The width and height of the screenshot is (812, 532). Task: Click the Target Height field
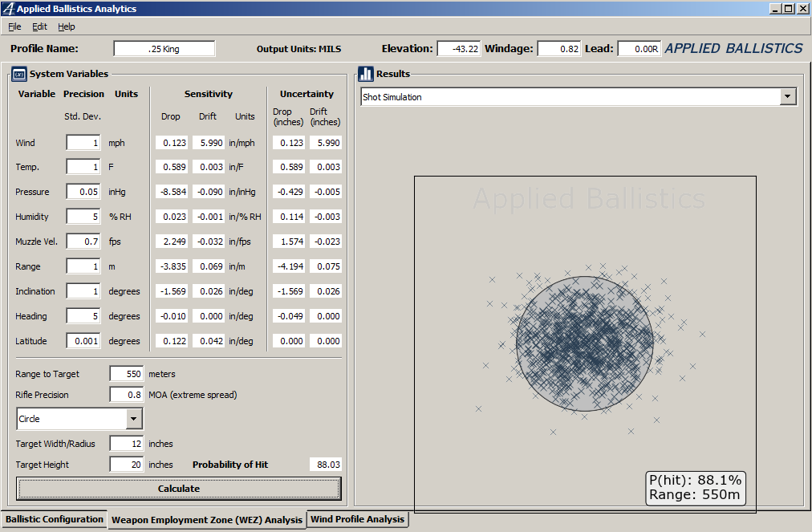click(126, 465)
